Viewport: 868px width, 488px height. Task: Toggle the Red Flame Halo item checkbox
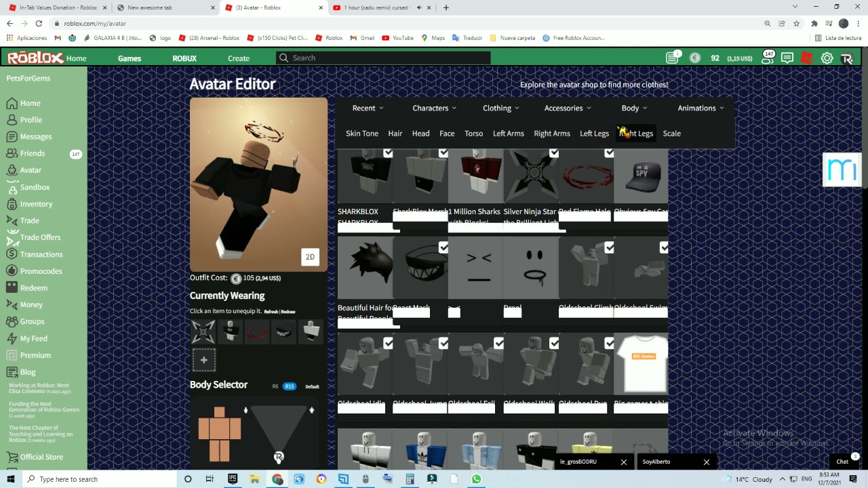(609, 153)
